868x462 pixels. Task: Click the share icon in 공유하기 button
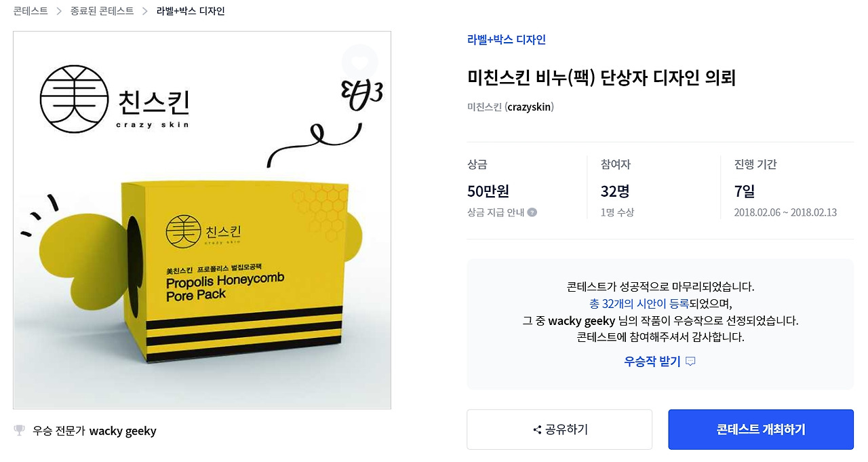click(x=537, y=429)
